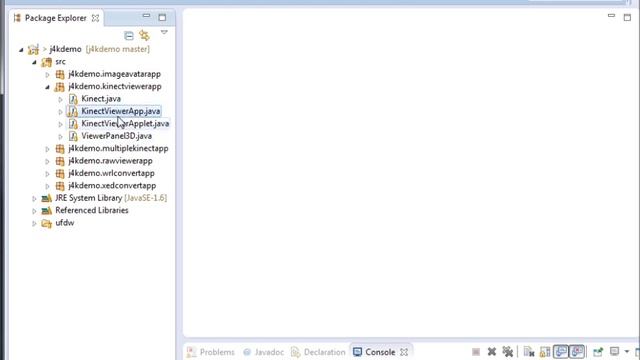Close the Console tab
This screenshot has width=640, height=360.
click(404, 352)
